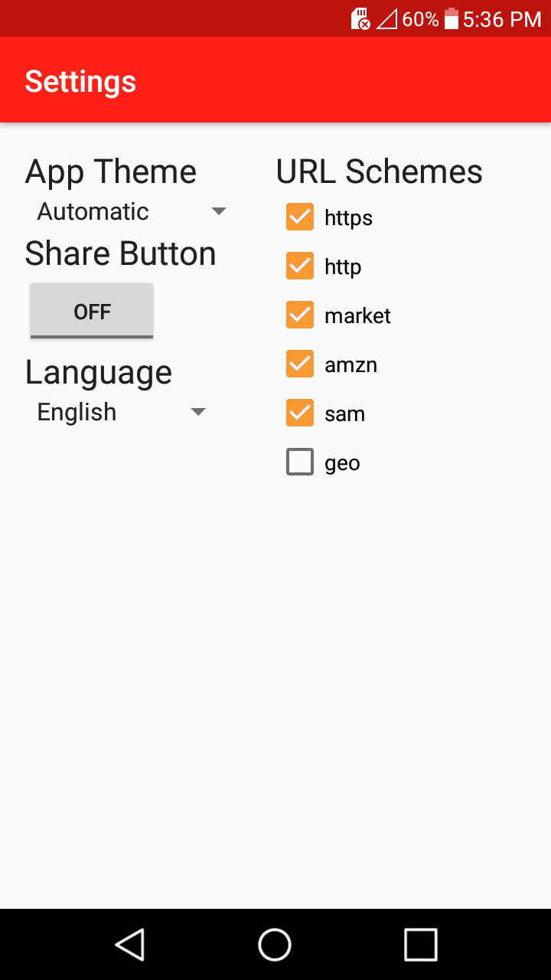Disable the market URL scheme
Viewport: 551px width, 980px height.
pos(300,315)
